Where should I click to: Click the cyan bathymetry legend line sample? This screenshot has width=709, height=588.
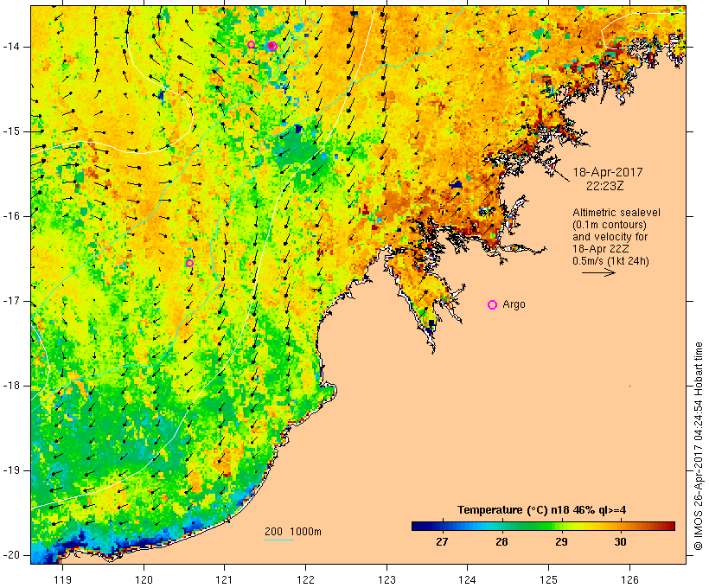pos(279,540)
